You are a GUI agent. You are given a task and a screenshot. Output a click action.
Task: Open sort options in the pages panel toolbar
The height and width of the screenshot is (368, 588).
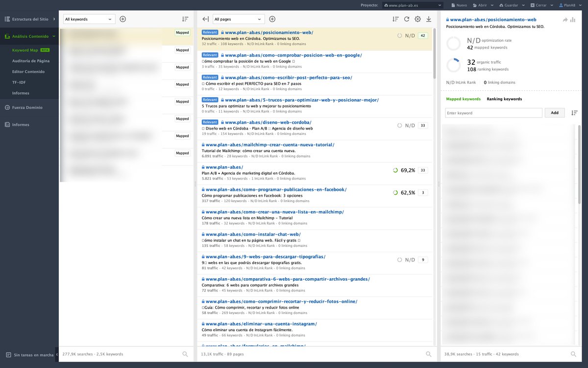tap(395, 19)
